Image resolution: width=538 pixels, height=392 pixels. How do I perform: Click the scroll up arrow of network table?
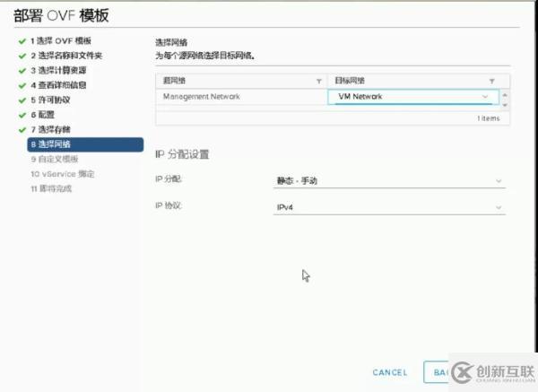505,94
